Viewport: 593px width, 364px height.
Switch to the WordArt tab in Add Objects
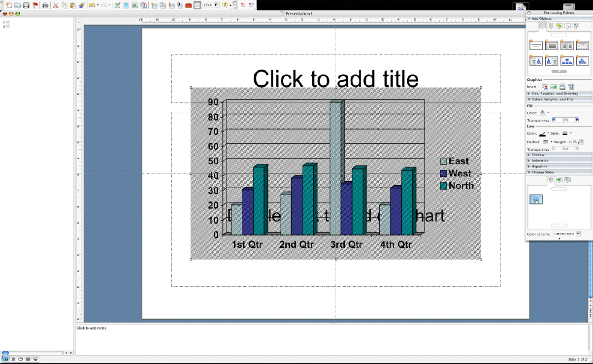[576, 26]
